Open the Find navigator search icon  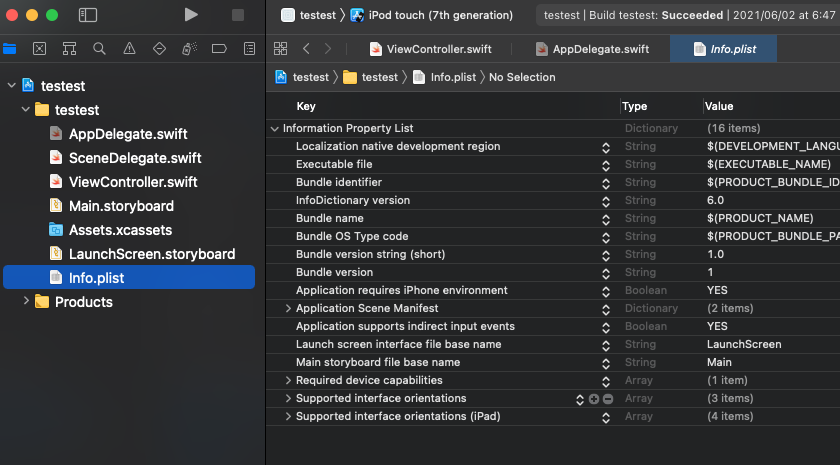pyautogui.click(x=99, y=48)
